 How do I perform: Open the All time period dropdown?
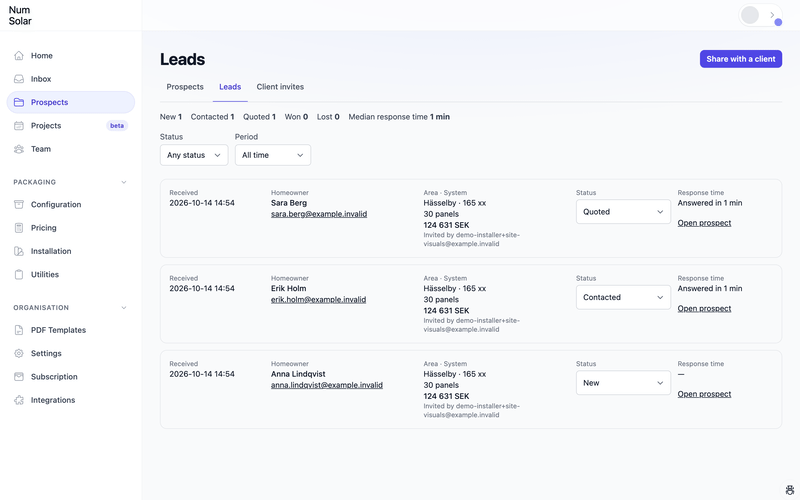tap(272, 155)
